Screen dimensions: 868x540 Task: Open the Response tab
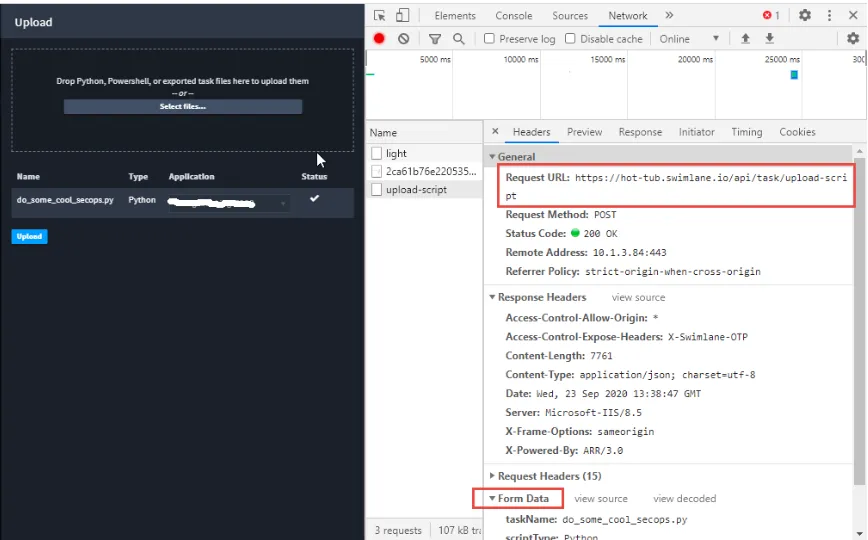coord(640,132)
